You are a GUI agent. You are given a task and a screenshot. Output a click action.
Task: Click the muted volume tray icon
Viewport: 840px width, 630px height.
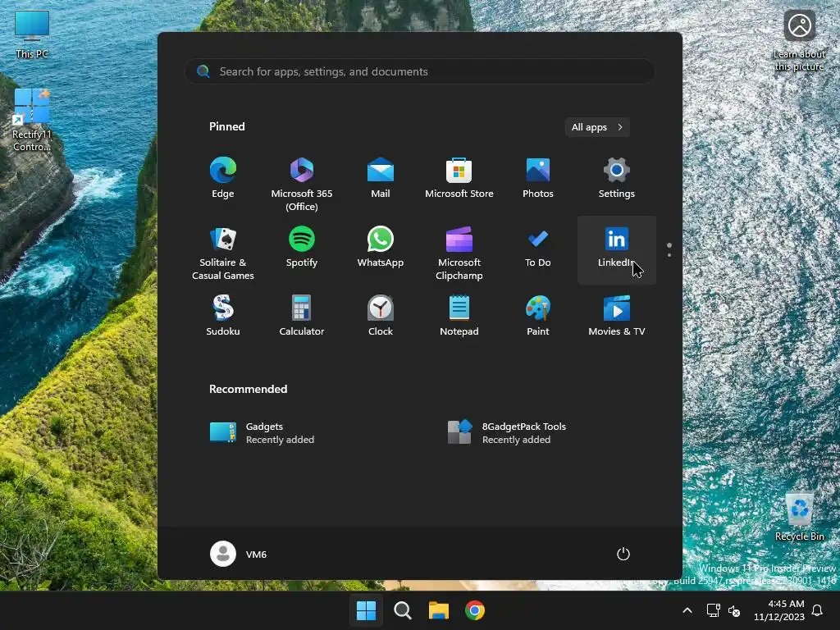734,610
